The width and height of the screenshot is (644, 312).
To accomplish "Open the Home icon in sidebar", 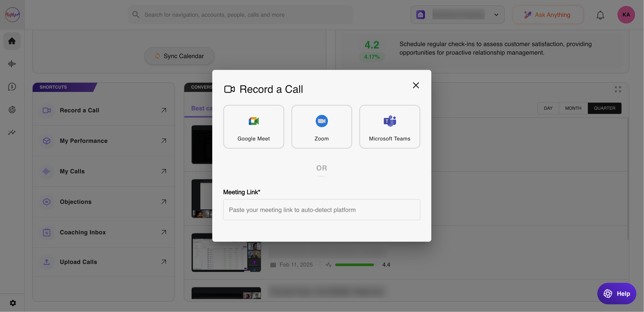I will [12, 41].
